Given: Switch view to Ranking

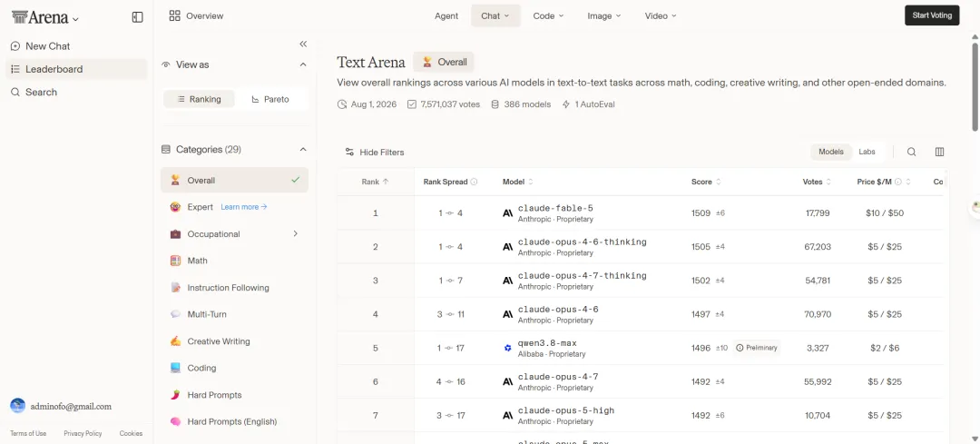Looking at the screenshot, I should pyautogui.click(x=200, y=99).
